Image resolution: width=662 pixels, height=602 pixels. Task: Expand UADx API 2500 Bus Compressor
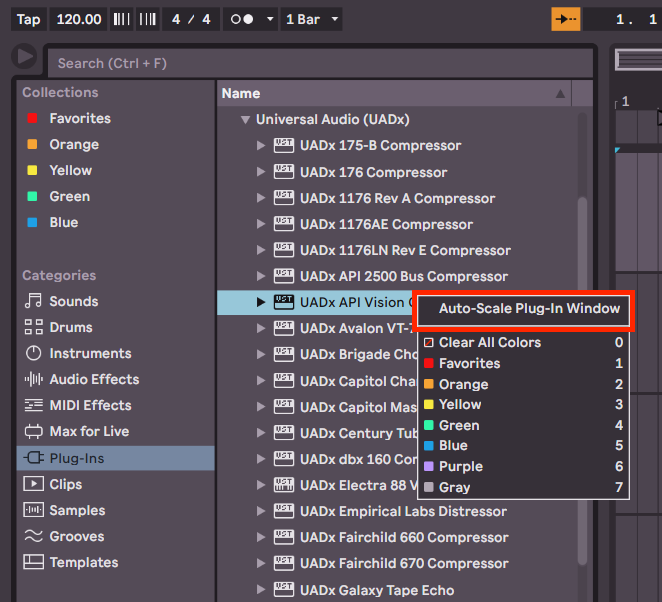[x=261, y=276]
